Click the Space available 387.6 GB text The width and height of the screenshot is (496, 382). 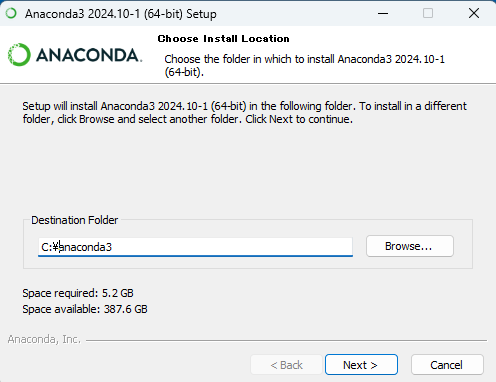pos(85,309)
